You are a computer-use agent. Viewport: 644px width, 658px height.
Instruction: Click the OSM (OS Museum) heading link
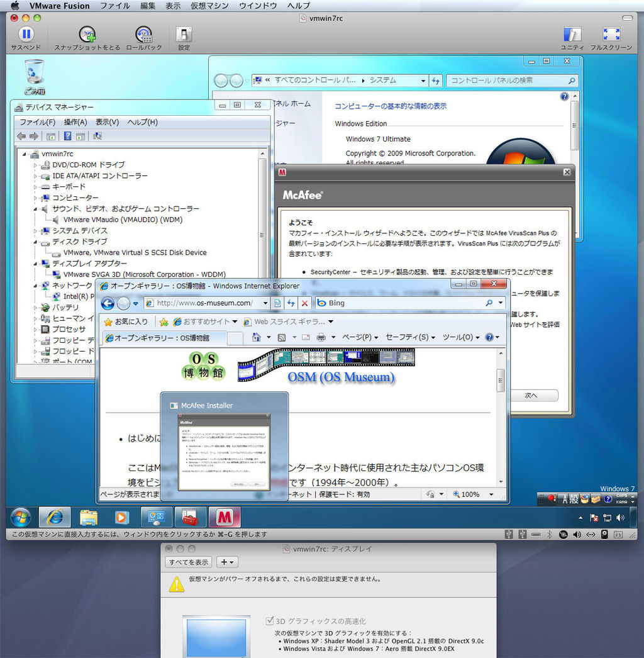point(341,377)
